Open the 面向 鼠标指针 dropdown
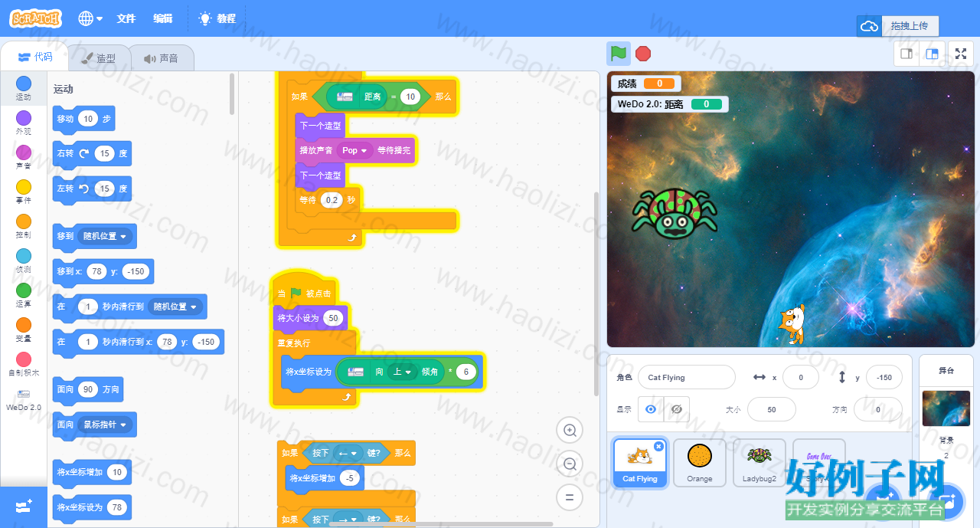980x528 pixels. (x=106, y=424)
